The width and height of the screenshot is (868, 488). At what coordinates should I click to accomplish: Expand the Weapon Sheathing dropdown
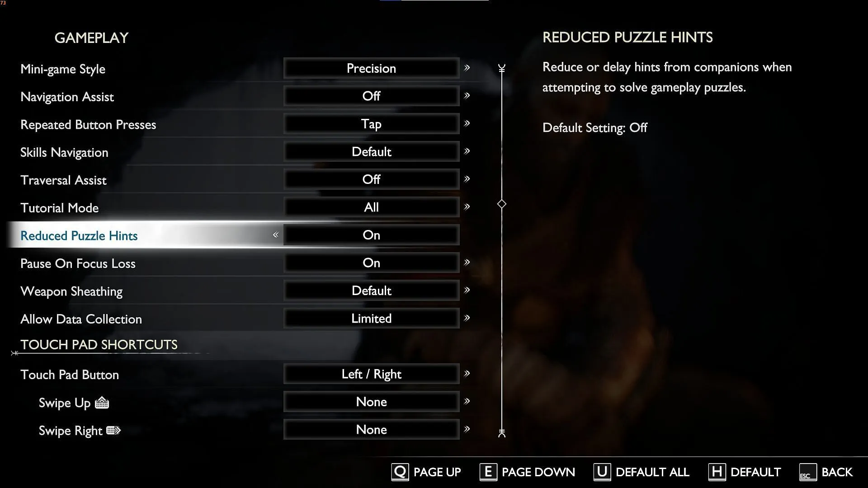(467, 291)
